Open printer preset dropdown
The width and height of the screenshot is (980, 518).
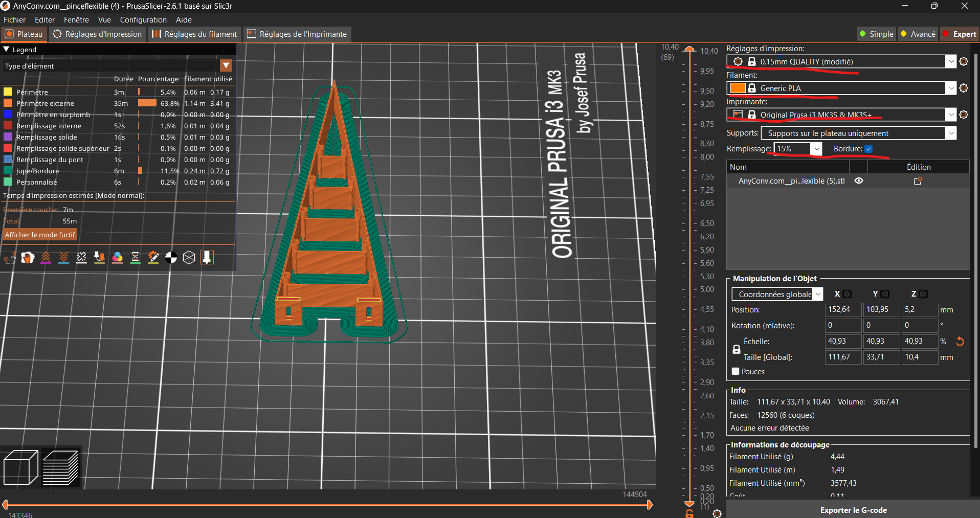pos(951,115)
